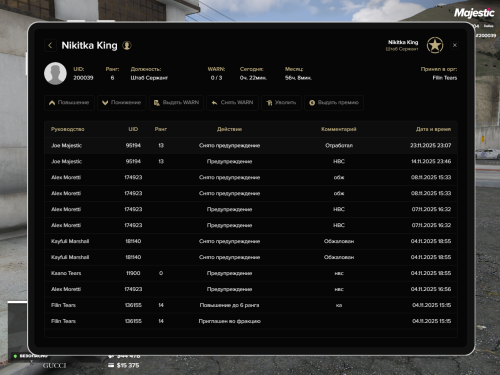
Task: Click the Снять WARN button
Action: tap(232, 103)
